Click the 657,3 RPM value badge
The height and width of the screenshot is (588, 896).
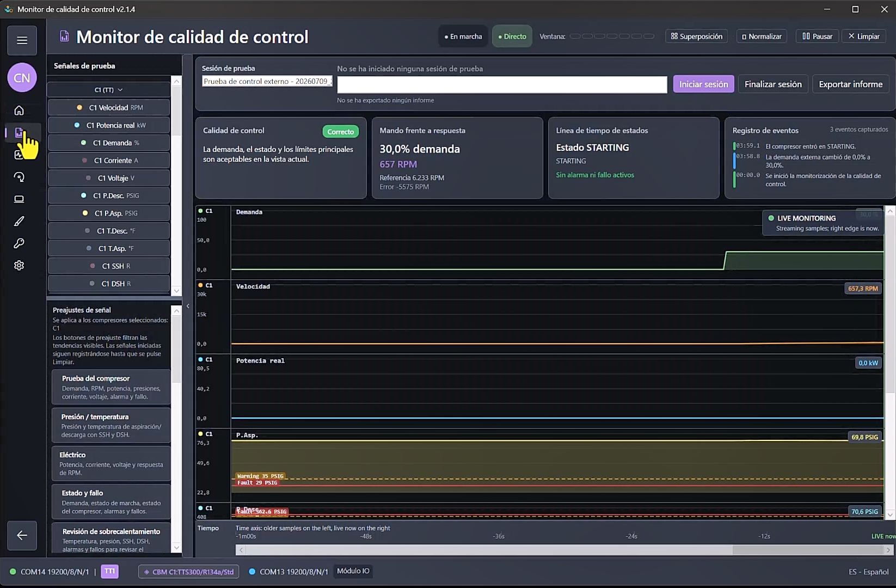(x=863, y=289)
